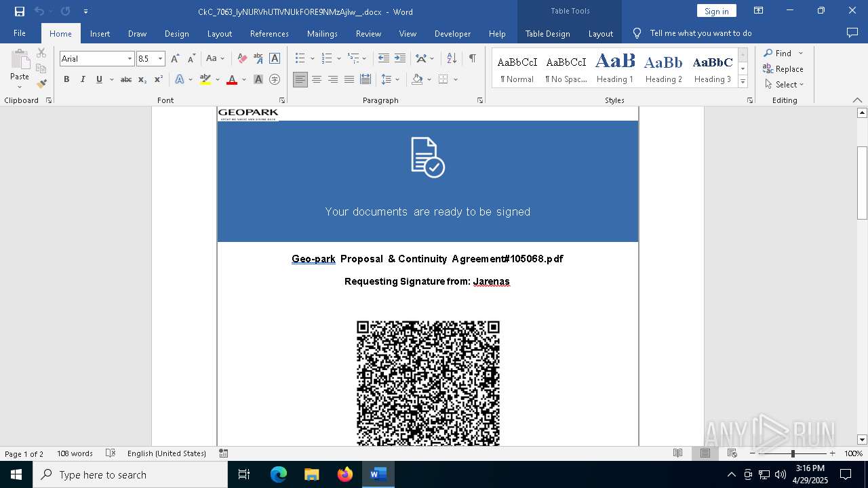Click the Tell me what you want field
Image resolution: width=868 pixels, height=488 pixels.
coord(701,33)
